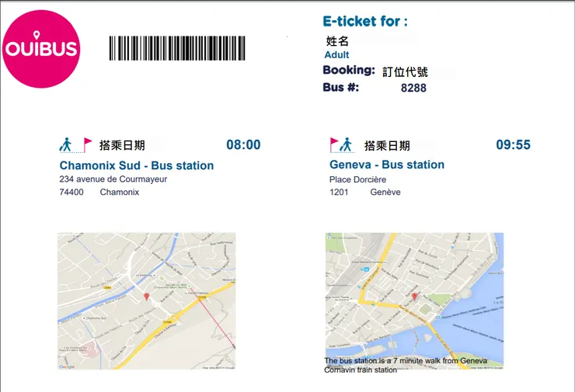Select the 09:55 arrival time
Image resolution: width=575 pixels, height=392 pixels.
513,145
